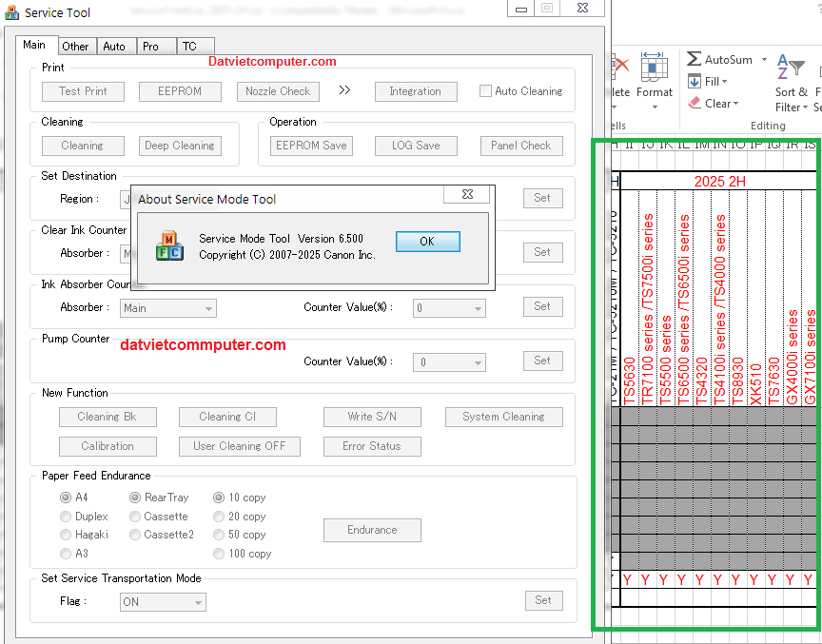822x644 pixels.
Task: Open AutoSum dropdown arrow in Excel
Action: (x=764, y=59)
